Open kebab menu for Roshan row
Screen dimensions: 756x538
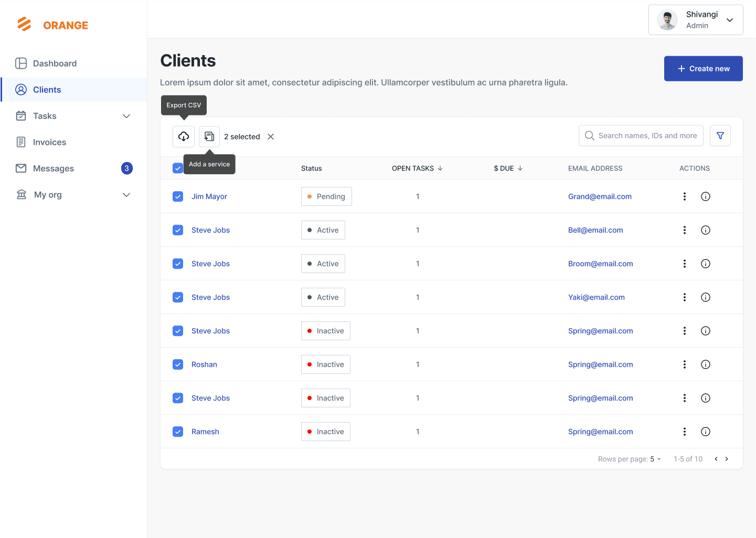685,364
